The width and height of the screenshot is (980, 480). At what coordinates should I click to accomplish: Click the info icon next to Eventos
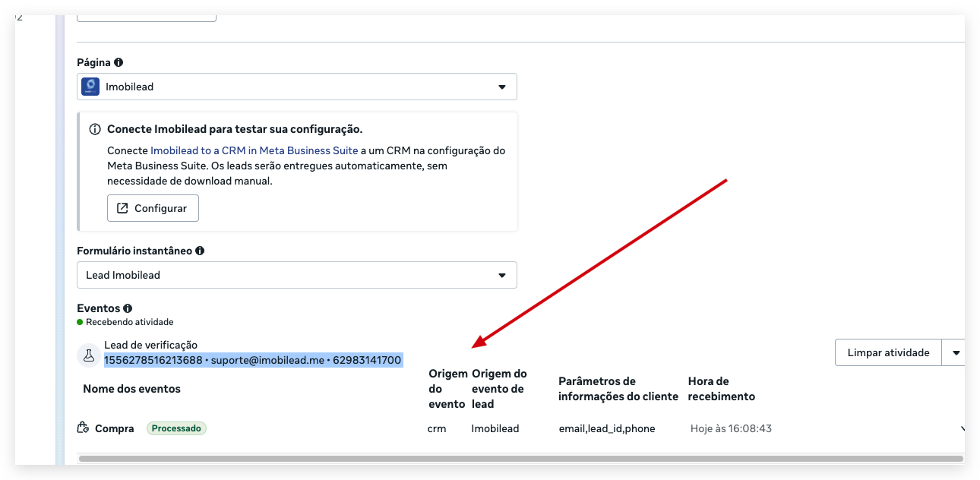point(128,308)
